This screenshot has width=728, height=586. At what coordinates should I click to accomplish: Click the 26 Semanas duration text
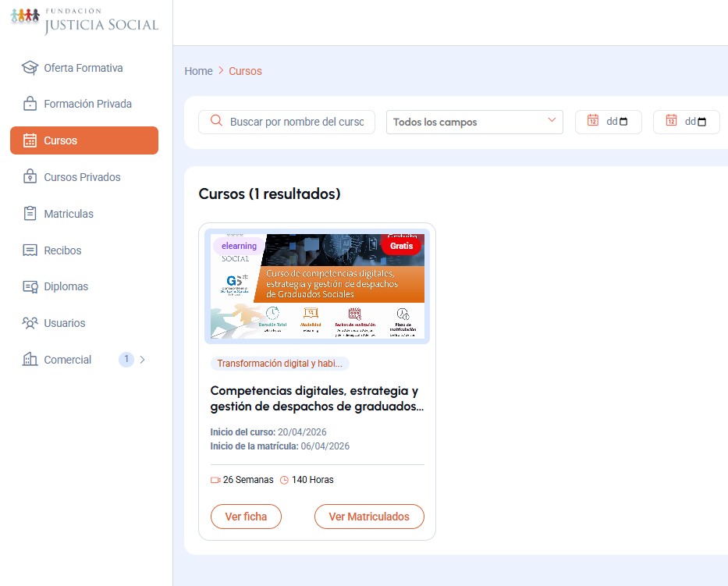point(248,480)
